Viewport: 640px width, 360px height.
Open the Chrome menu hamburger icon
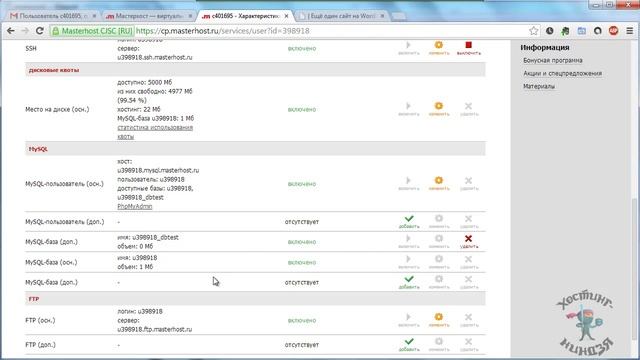(630, 31)
